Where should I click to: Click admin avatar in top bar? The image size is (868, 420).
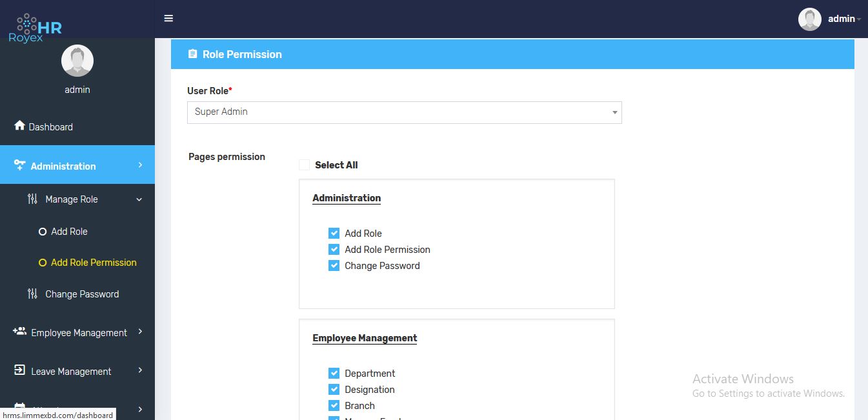810,19
